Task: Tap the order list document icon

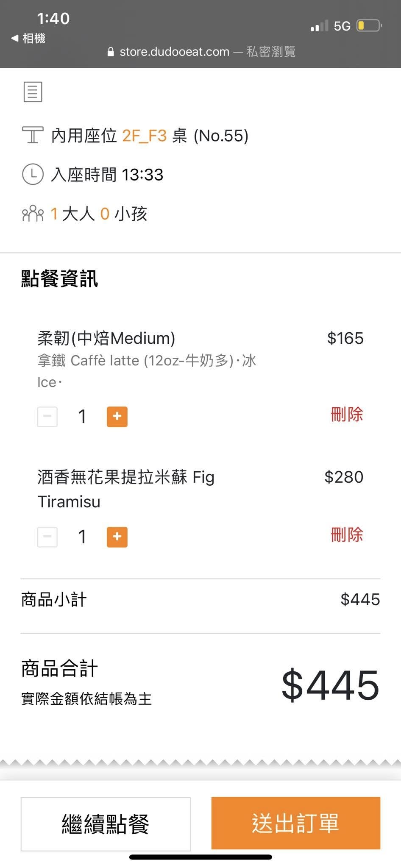Action: coord(33,92)
